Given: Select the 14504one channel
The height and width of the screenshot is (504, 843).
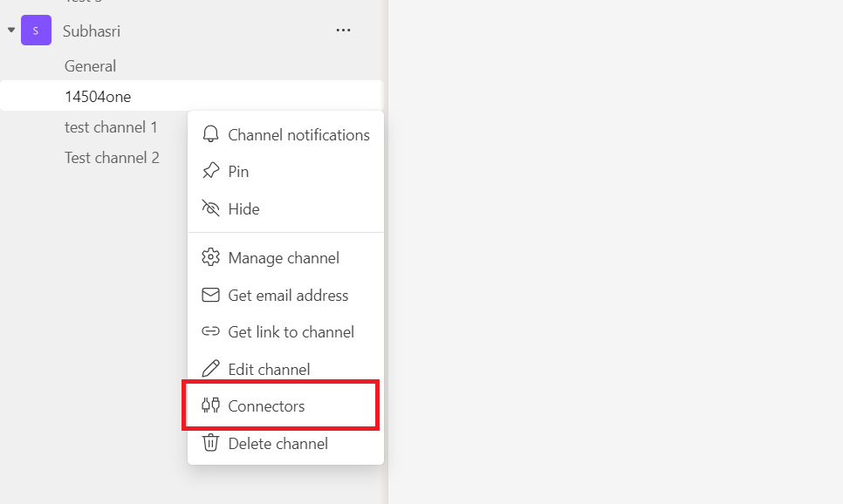Looking at the screenshot, I should pyautogui.click(x=98, y=97).
